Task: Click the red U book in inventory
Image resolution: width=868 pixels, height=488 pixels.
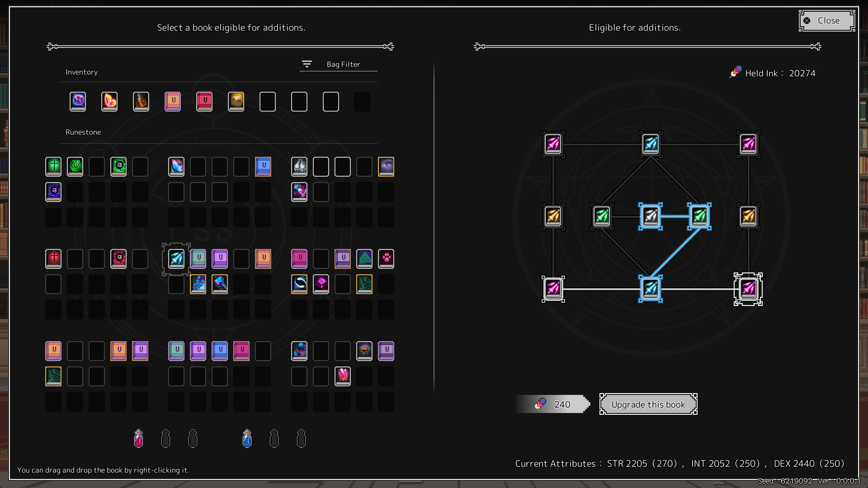Action: [x=204, y=101]
